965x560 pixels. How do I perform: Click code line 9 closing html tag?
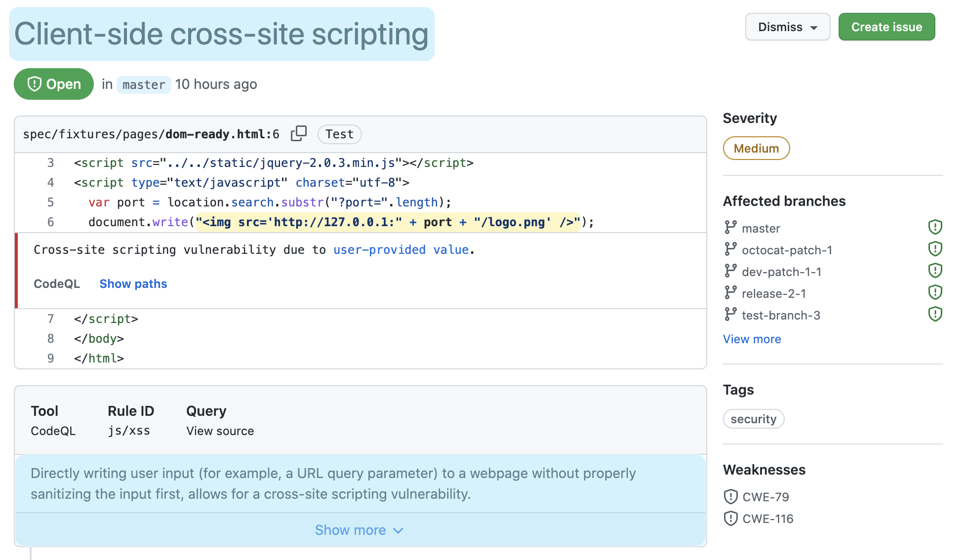pos(99,359)
